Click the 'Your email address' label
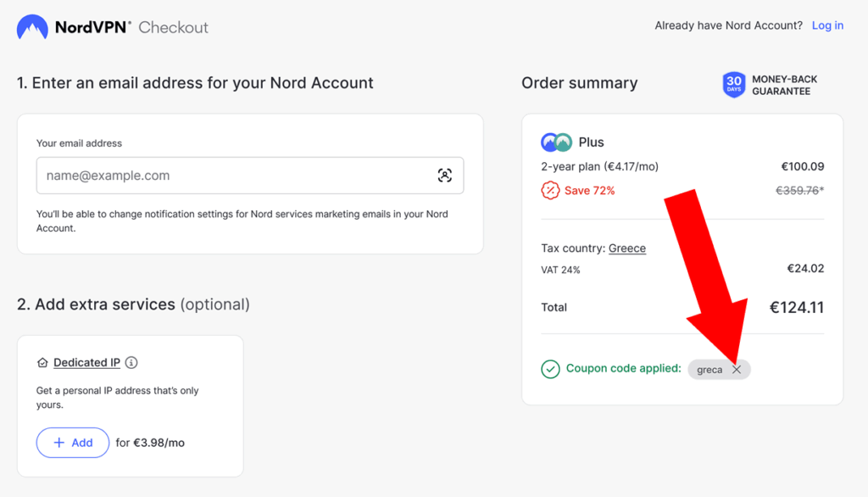Viewport: 868px width, 497px height. (x=79, y=143)
